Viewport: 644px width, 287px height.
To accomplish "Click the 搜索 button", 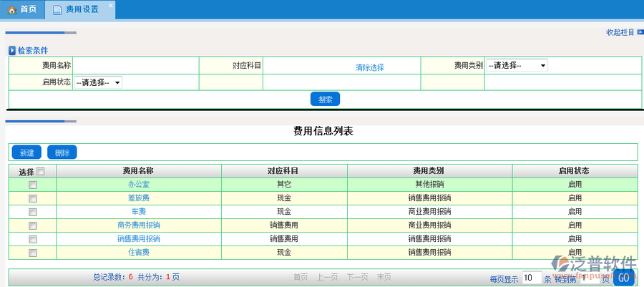I will pos(325,99).
